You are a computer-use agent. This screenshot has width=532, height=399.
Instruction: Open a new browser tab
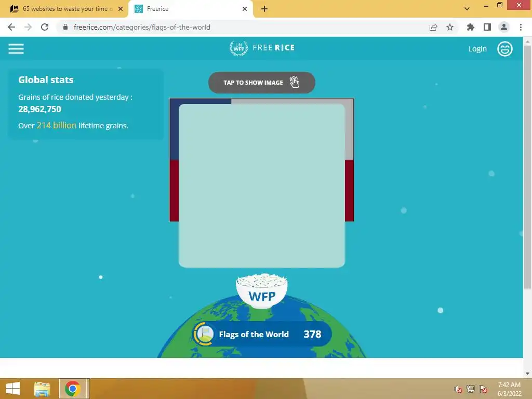click(x=264, y=9)
